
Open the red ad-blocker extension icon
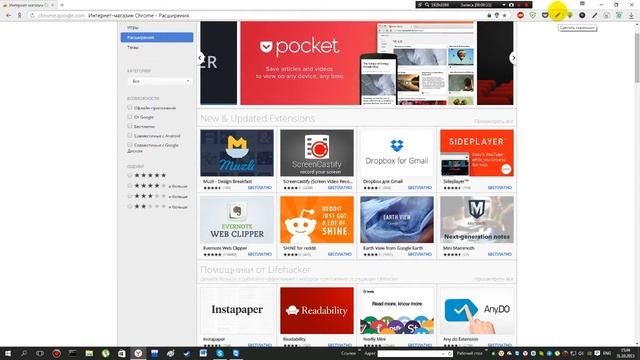(x=520, y=16)
